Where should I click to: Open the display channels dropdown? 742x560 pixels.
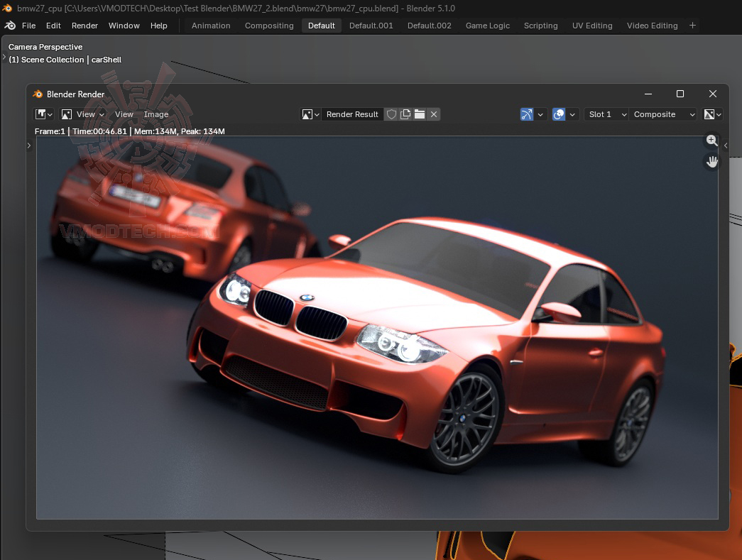[x=712, y=114]
